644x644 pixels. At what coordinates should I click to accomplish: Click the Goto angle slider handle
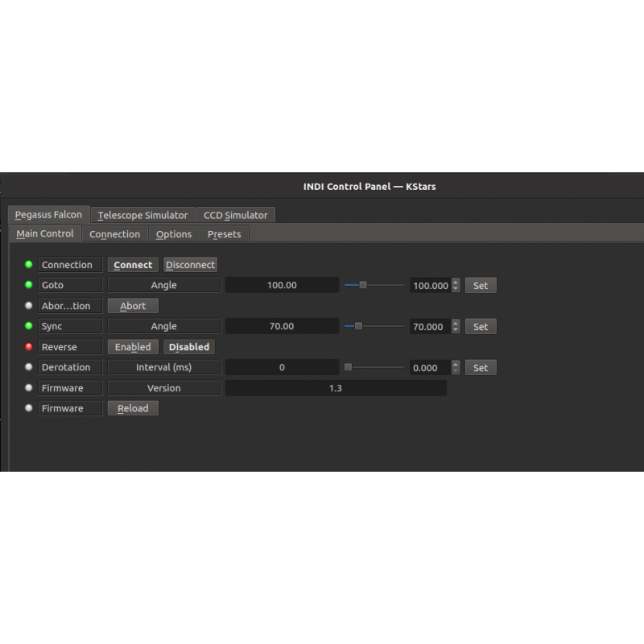coord(363,285)
